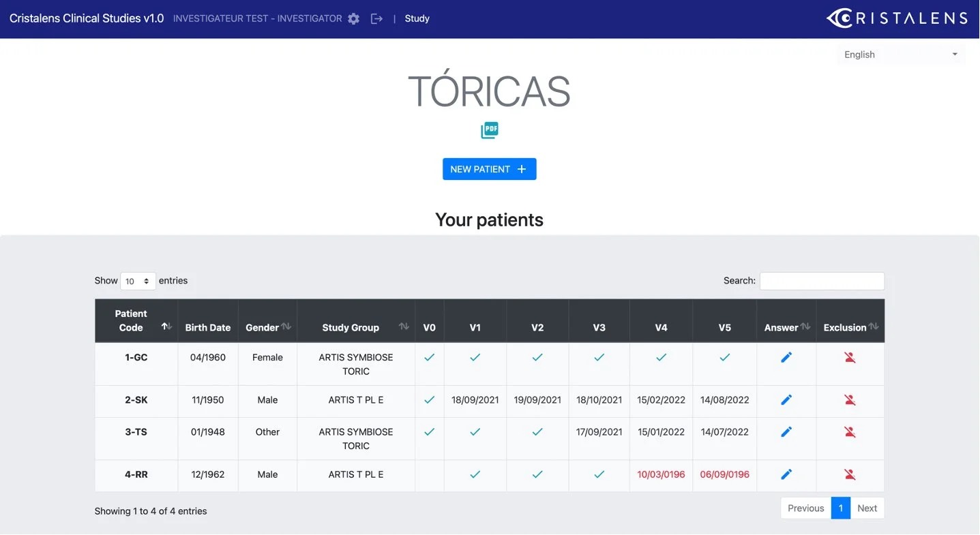
Task: Click the V1 checkmark for patient 3-TS
Action: pyautogui.click(x=475, y=432)
